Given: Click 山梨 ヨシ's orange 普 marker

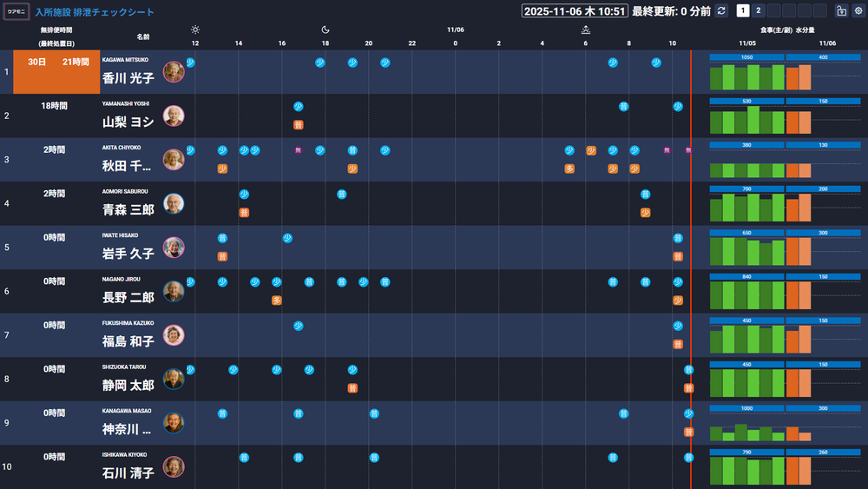Looking at the screenshot, I should tap(299, 124).
